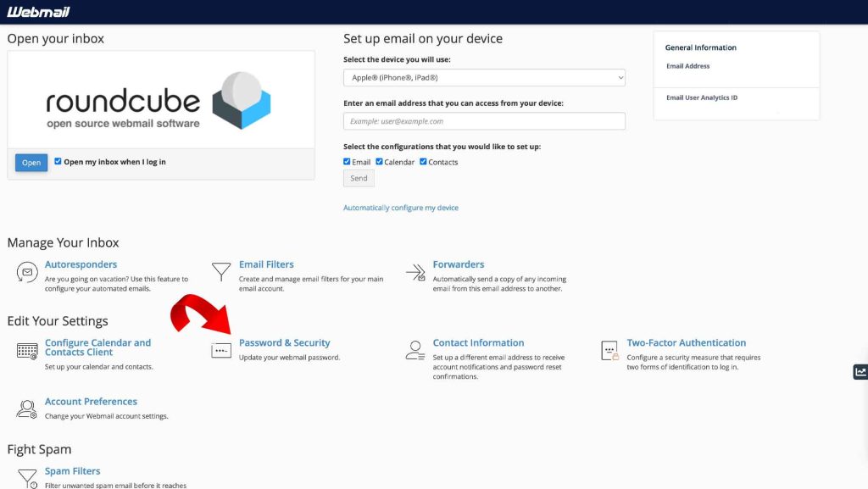Uncheck the Calendar configuration checkbox
868x489 pixels.
pos(379,161)
